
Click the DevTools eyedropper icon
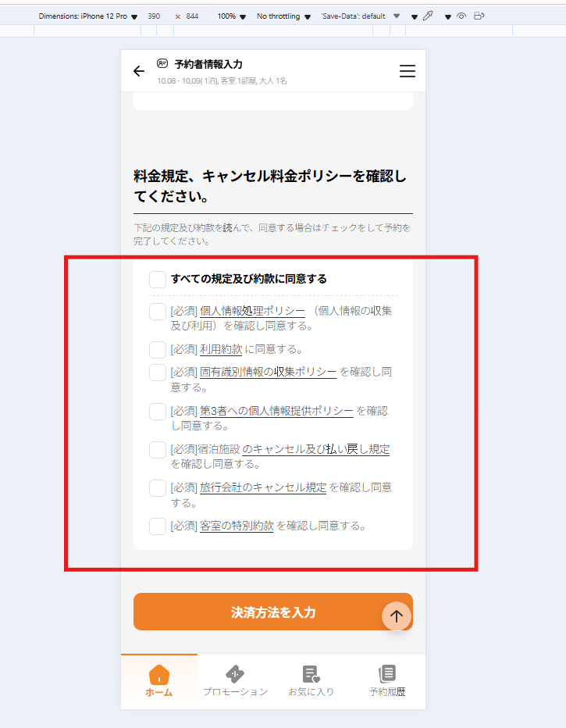(x=428, y=16)
